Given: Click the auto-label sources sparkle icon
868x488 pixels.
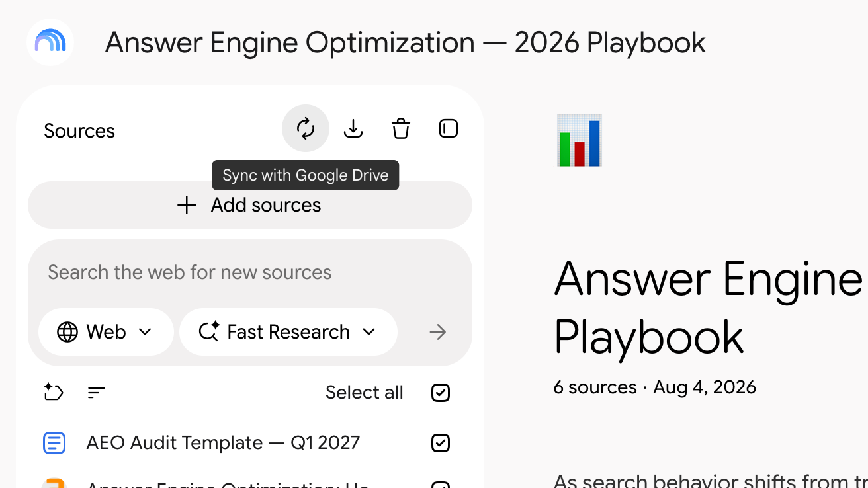Looking at the screenshot, I should tap(54, 393).
